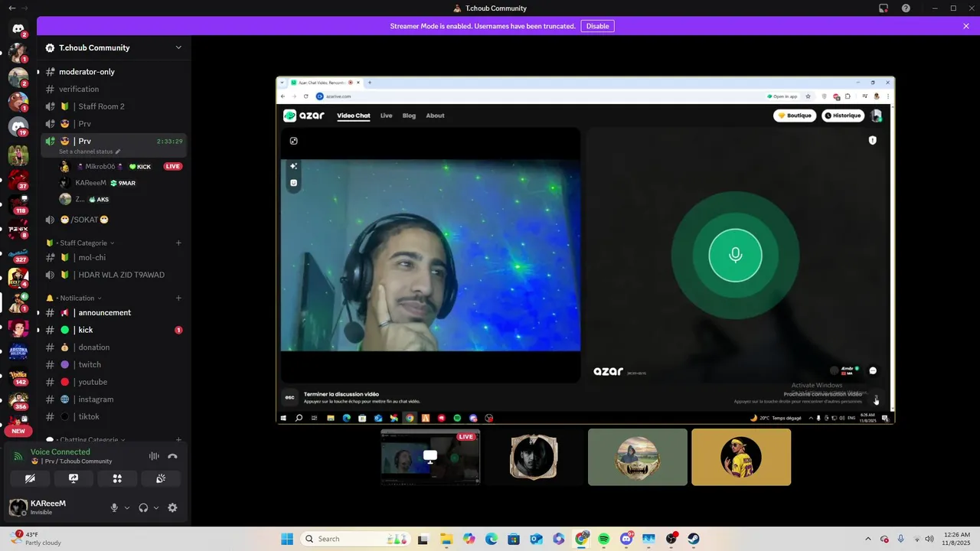Screen dimensions: 980x551
Task: Join the Staff Room 2 voice channel
Action: tap(113, 106)
